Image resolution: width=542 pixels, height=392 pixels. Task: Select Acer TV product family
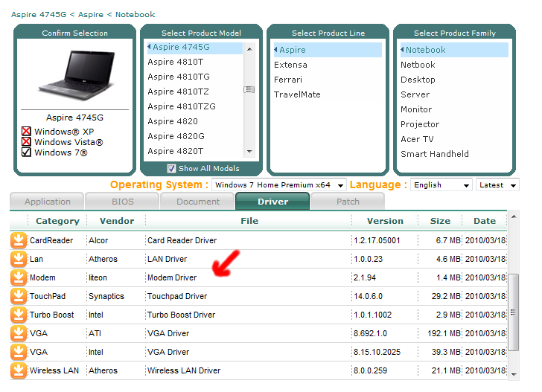(417, 139)
